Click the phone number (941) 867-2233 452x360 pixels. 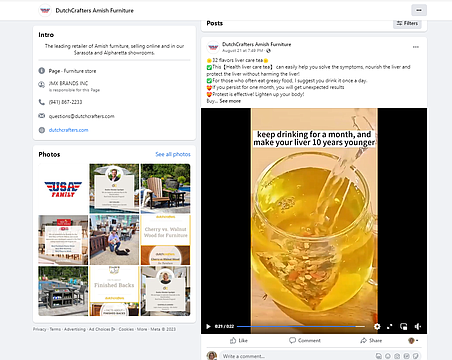pyautogui.click(x=65, y=102)
